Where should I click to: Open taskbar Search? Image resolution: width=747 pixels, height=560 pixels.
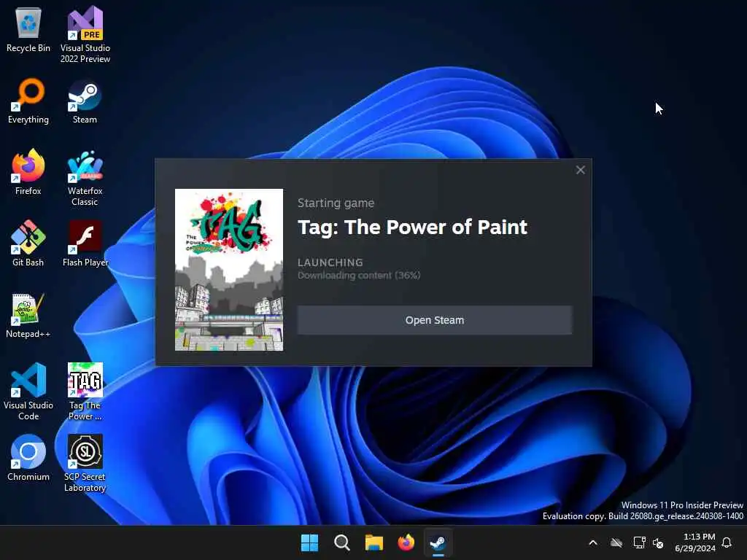click(x=342, y=542)
